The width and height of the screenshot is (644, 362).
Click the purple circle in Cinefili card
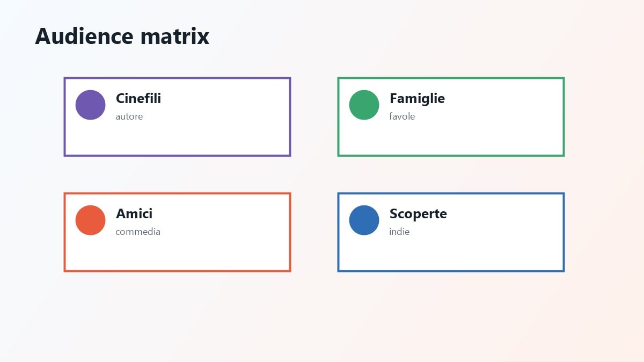point(90,105)
